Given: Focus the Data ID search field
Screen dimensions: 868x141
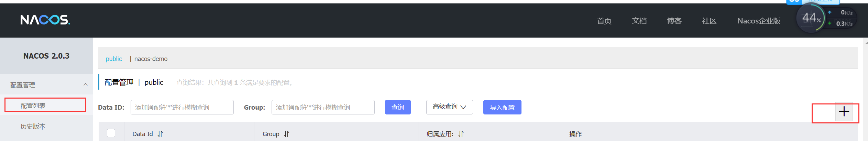Looking at the screenshot, I should click(x=182, y=107).
